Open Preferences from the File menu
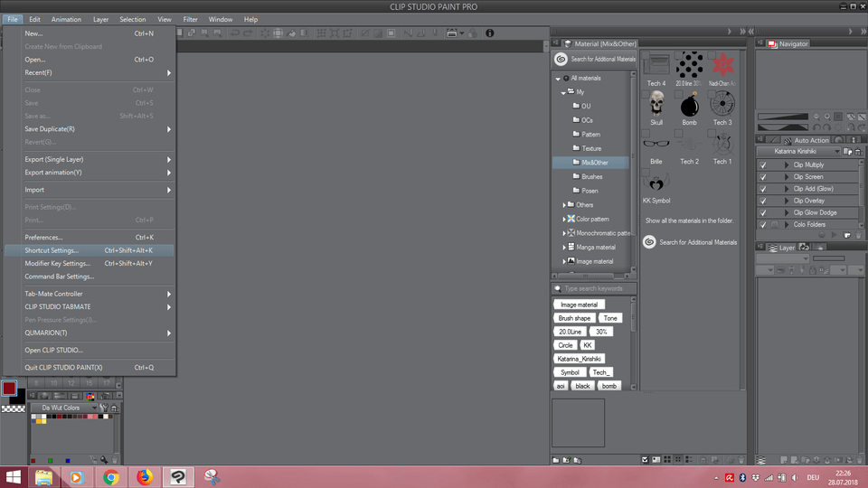The width and height of the screenshot is (868, 488). point(43,237)
